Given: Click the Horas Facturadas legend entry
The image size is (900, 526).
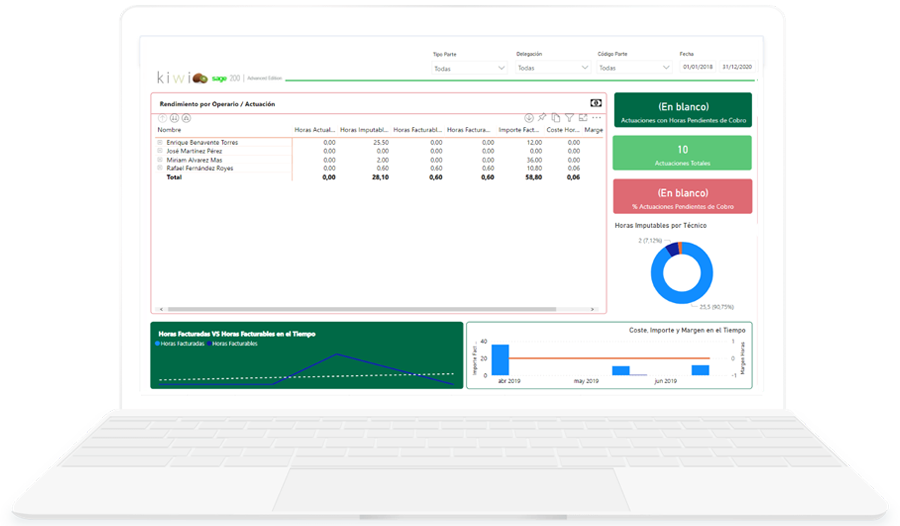Looking at the screenshot, I should point(180,343).
